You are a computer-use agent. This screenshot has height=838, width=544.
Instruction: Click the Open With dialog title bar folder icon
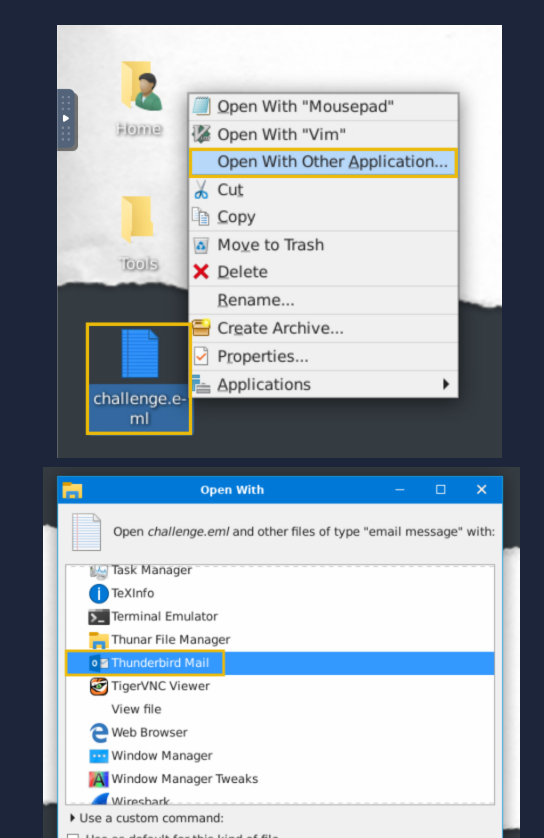coord(72,490)
